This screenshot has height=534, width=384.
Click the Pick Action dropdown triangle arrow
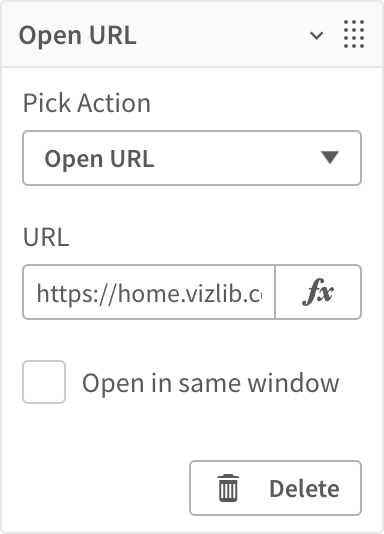pyautogui.click(x=330, y=157)
